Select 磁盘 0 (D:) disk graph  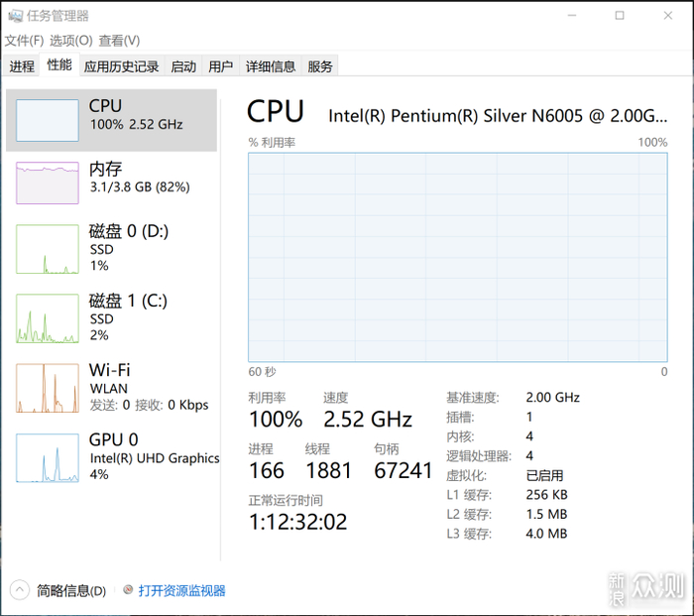pyautogui.click(x=47, y=249)
